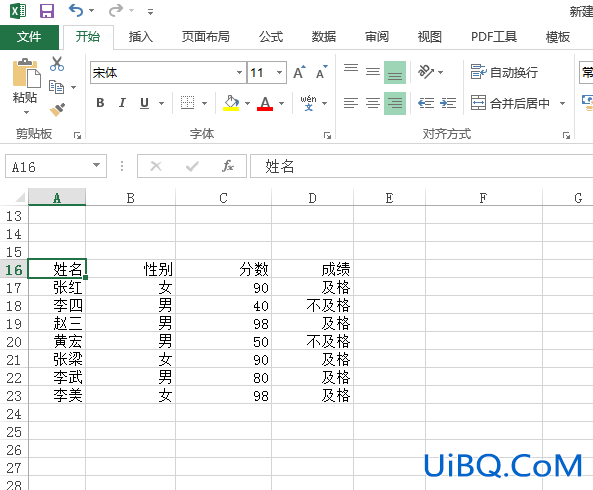593x490 pixels.
Task: Select the Format Painter brush
Action: click(x=57, y=110)
